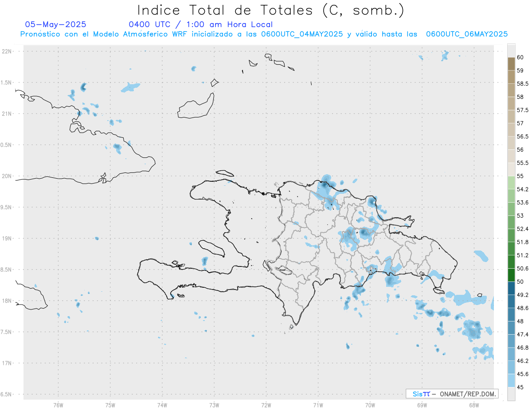This screenshot has height=411, width=532.
Task: Pick the dark blue swatch between 49.2 and 50
Action: (511, 288)
